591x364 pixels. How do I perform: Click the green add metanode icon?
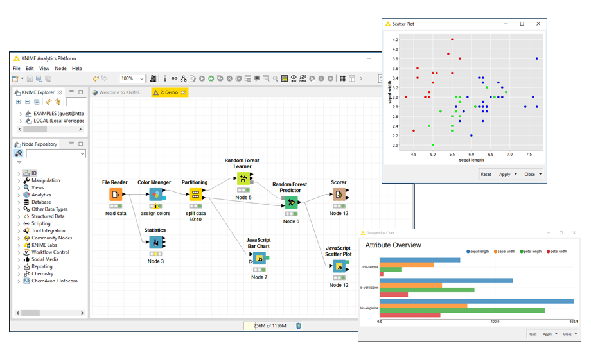tap(285, 78)
